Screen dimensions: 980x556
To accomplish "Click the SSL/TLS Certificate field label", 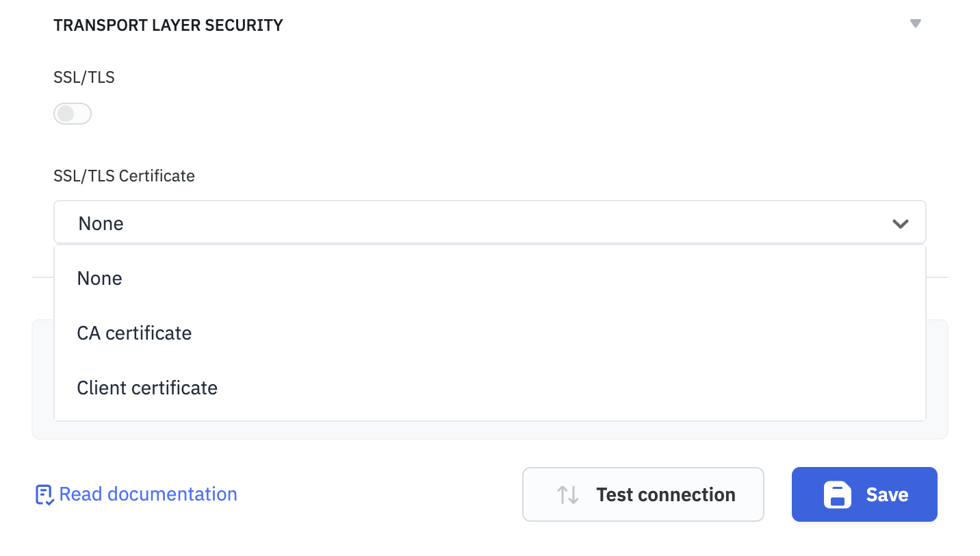I will pyautogui.click(x=124, y=176).
